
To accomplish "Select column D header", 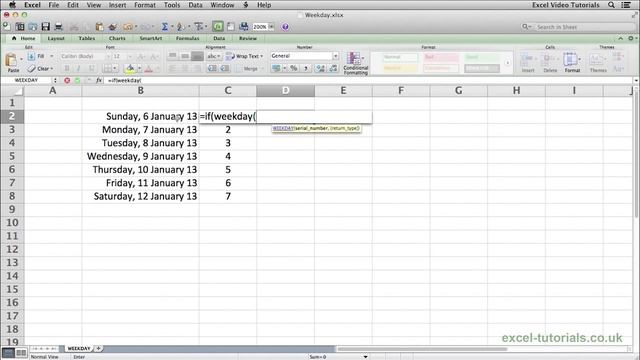I will (x=285, y=91).
